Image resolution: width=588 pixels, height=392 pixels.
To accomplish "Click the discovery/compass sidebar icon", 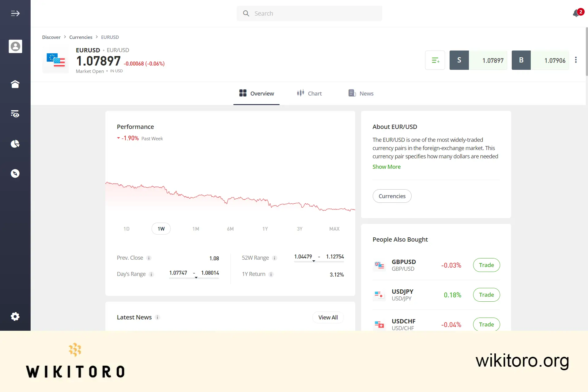I will [15, 173].
